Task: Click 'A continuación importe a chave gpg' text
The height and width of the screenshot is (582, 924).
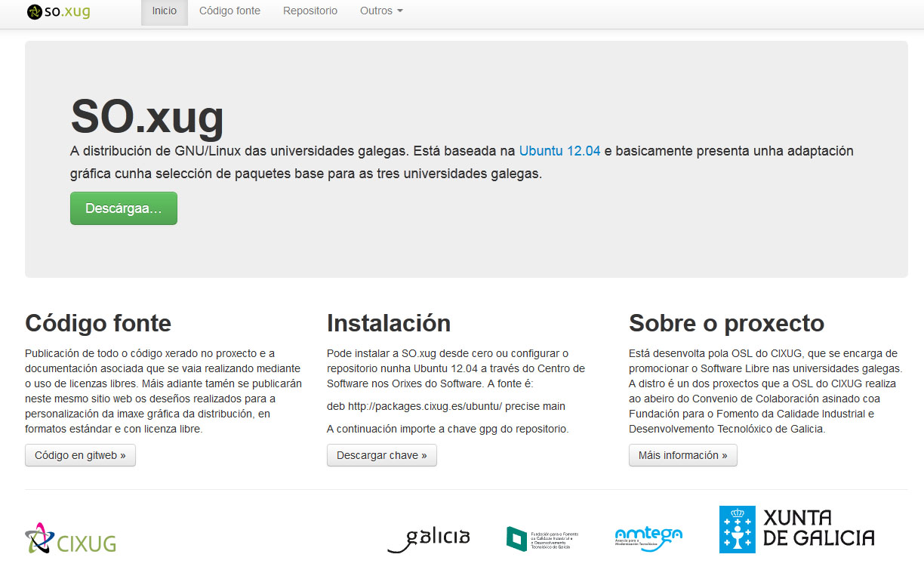Action: click(448, 429)
